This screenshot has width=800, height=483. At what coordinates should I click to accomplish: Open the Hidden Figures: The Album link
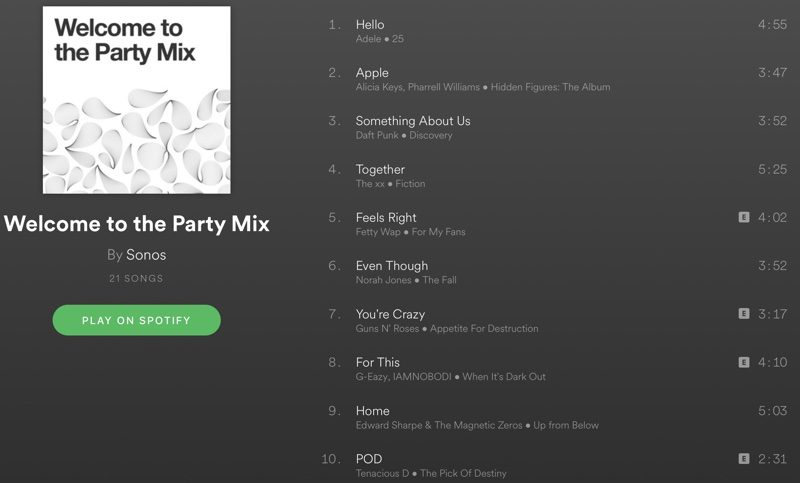pos(551,87)
